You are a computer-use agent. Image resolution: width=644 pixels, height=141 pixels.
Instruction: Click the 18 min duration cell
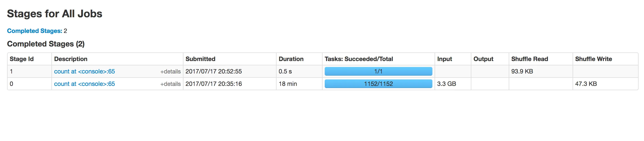click(x=288, y=84)
